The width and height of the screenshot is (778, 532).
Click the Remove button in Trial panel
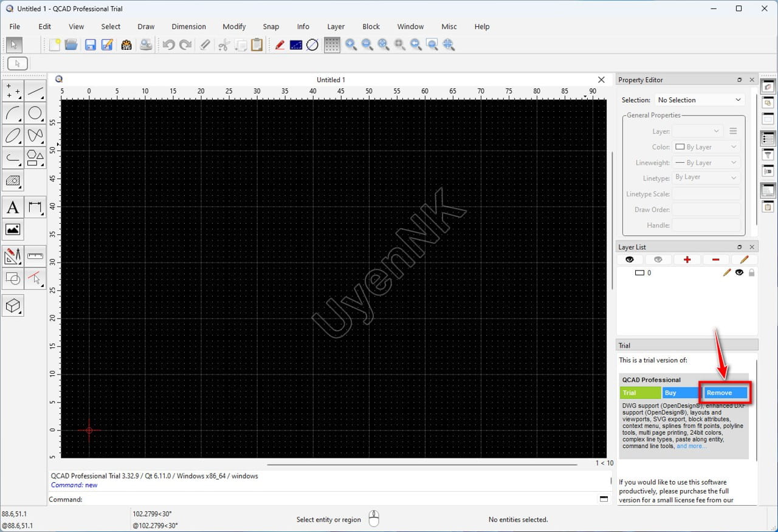[725, 393]
